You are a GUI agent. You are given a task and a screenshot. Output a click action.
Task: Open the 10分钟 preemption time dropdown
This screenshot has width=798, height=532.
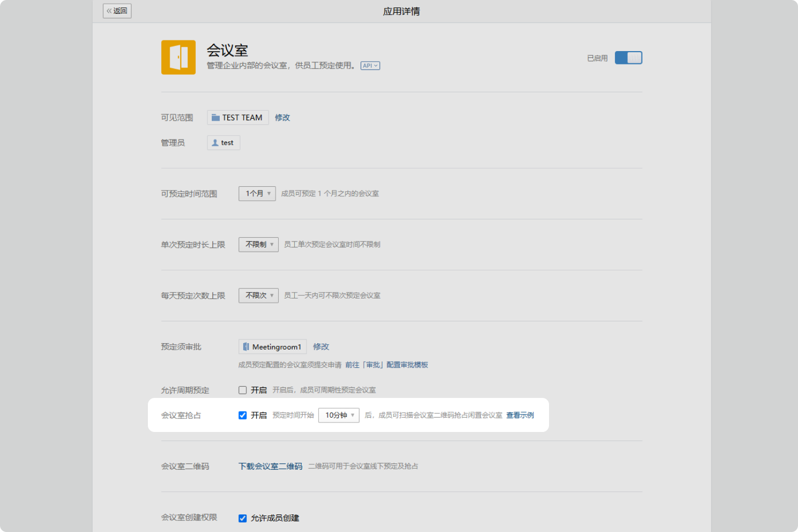tap(339, 415)
